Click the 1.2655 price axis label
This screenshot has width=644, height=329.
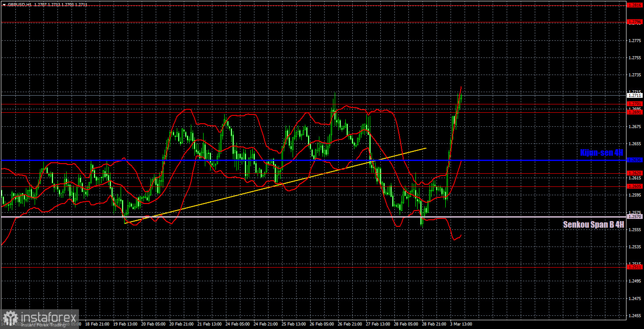(x=635, y=143)
